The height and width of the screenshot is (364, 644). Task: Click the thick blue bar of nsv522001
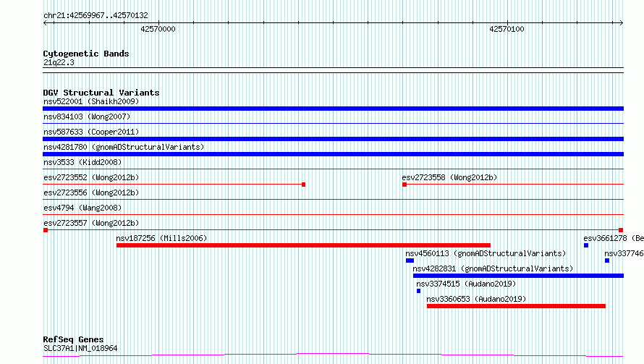tap(333, 109)
